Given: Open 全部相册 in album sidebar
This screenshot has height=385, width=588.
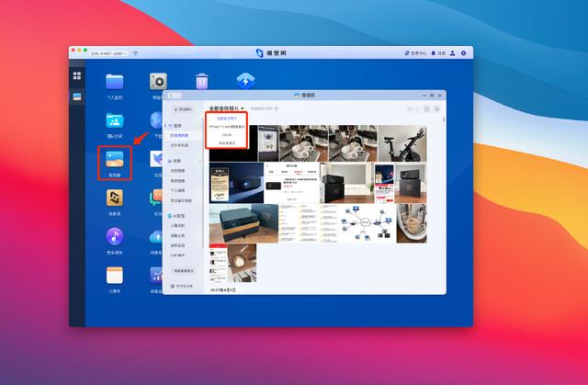Looking at the screenshot, I should click(x=177, y=171).
